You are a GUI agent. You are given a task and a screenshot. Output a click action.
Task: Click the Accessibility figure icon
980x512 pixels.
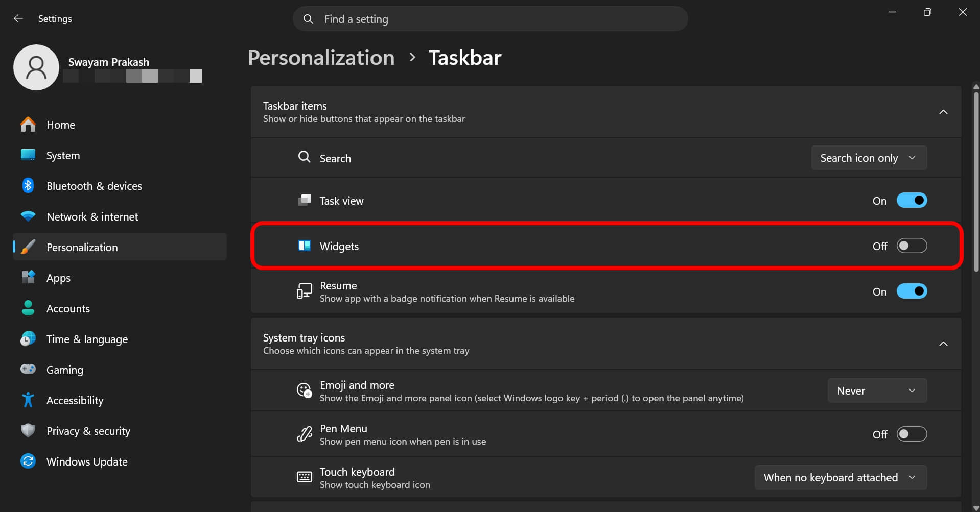28,400
